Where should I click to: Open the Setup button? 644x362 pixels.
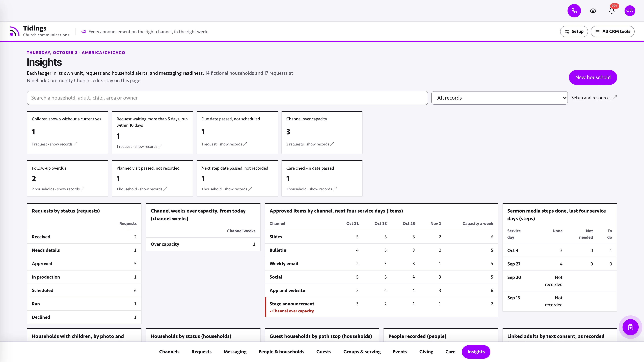pos(574,32)
